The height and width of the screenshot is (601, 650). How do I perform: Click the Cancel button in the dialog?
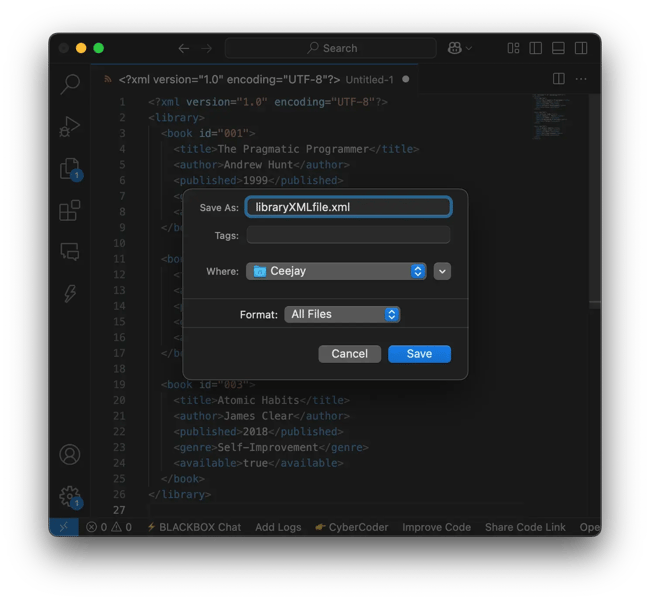click(350, 354)
